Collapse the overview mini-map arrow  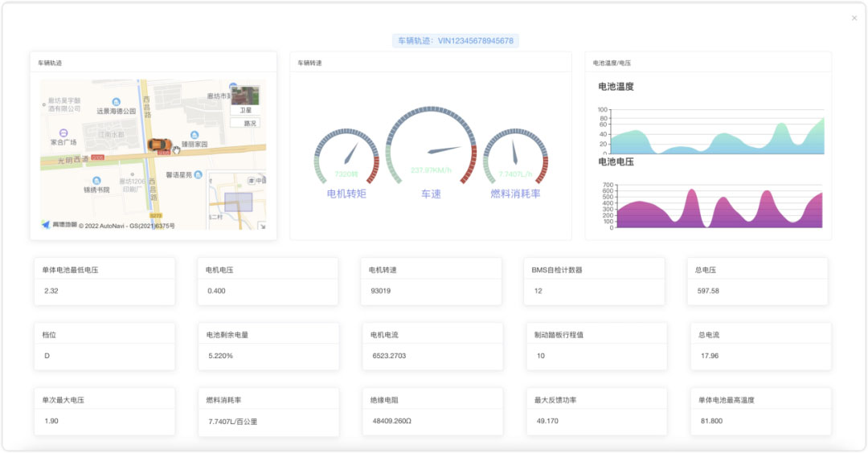click(261, 226)
